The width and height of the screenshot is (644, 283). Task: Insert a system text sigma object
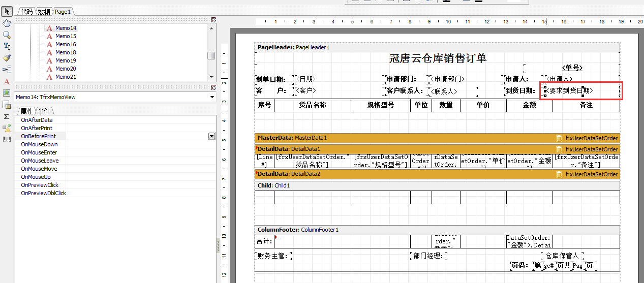pyautogui.click(x=7, y=116)
